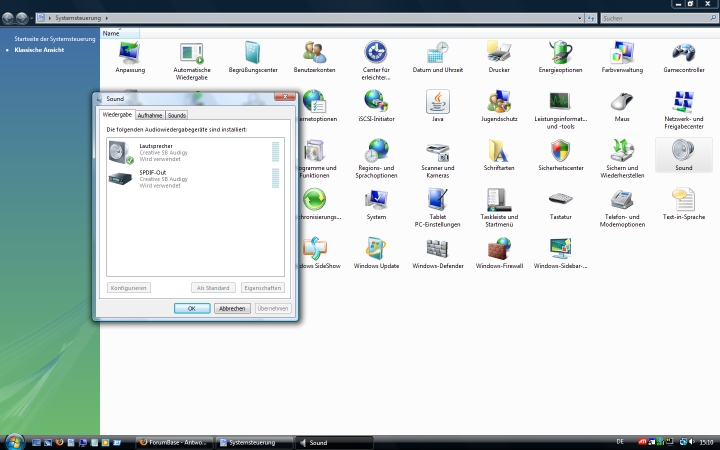Switch to the Wiedergabe tab
The width and height of the screenshot is (720, 450).
[x=117, y=114]
